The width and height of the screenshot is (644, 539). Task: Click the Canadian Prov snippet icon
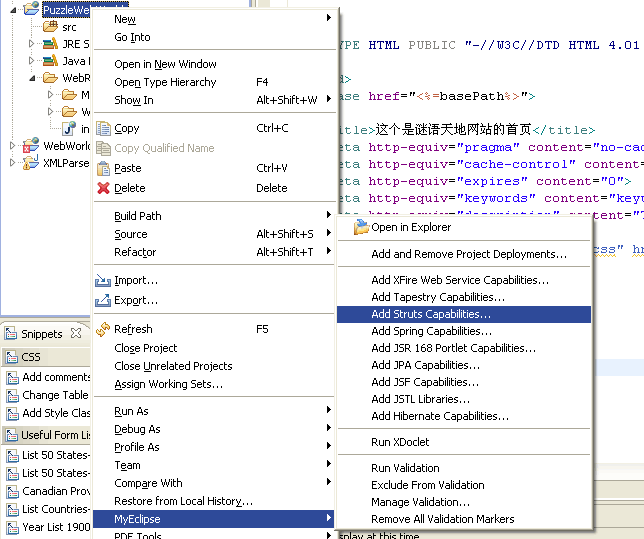pos(13,491)
